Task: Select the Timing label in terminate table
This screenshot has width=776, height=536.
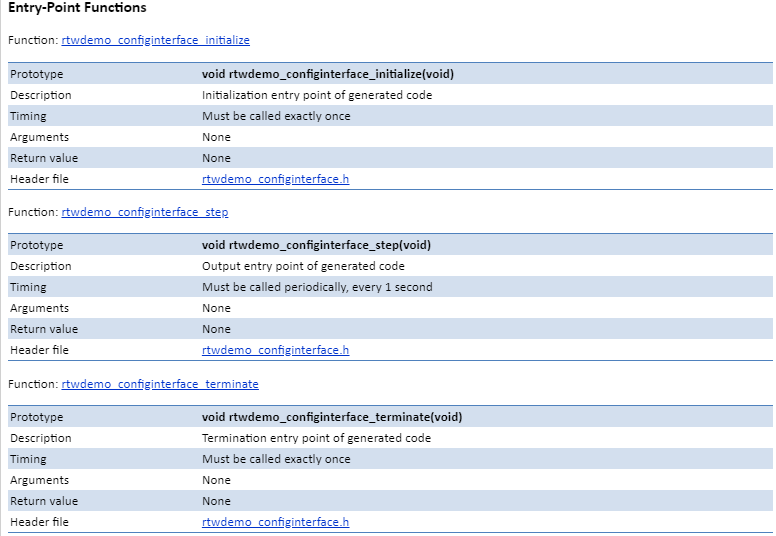Action: point(28,459)
